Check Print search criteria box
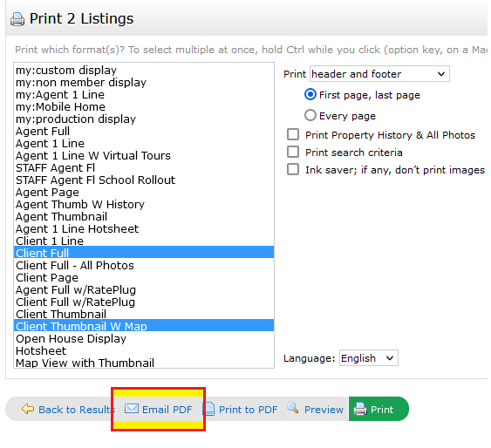The image size is (491, 448). click(x=293, y=152)
